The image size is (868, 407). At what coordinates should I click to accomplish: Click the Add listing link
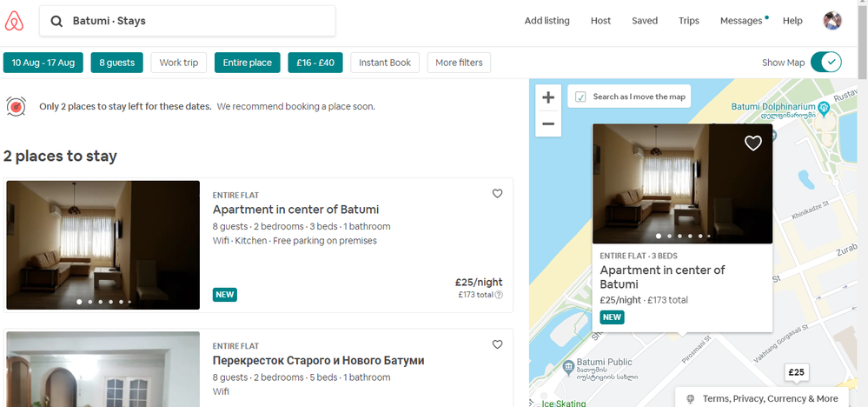(547, 21)
